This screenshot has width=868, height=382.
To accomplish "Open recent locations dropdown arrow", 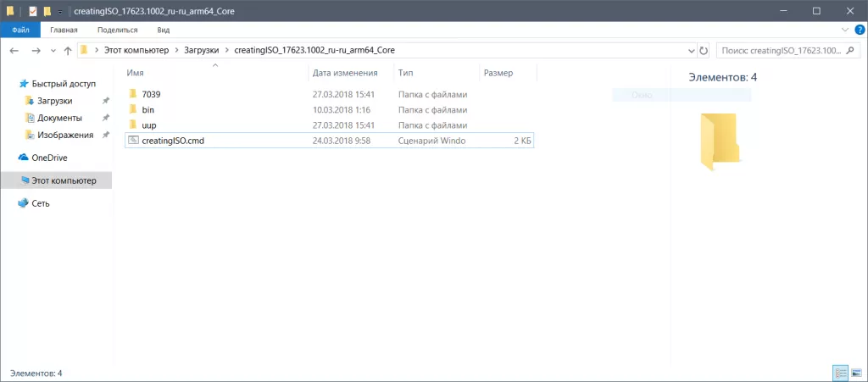I will click(53, 51).
